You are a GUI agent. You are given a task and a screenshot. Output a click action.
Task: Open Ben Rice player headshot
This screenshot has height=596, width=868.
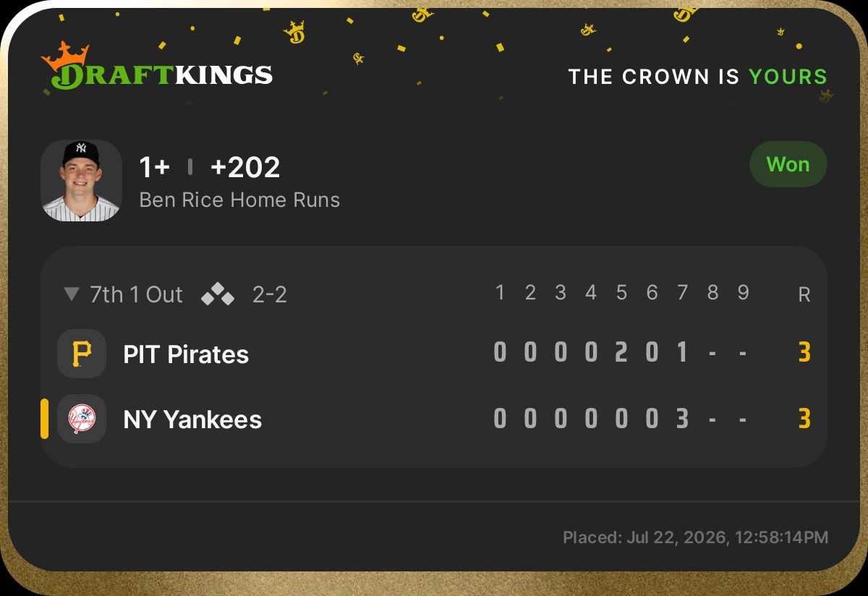[81, 181]
